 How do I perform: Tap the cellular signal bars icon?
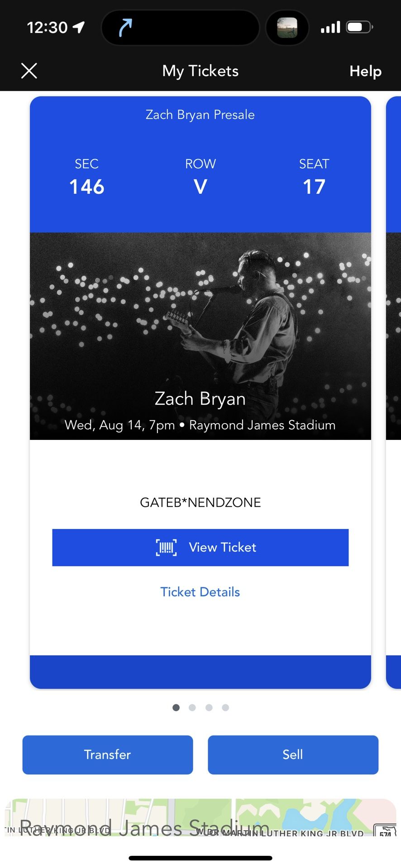point(330,28)
